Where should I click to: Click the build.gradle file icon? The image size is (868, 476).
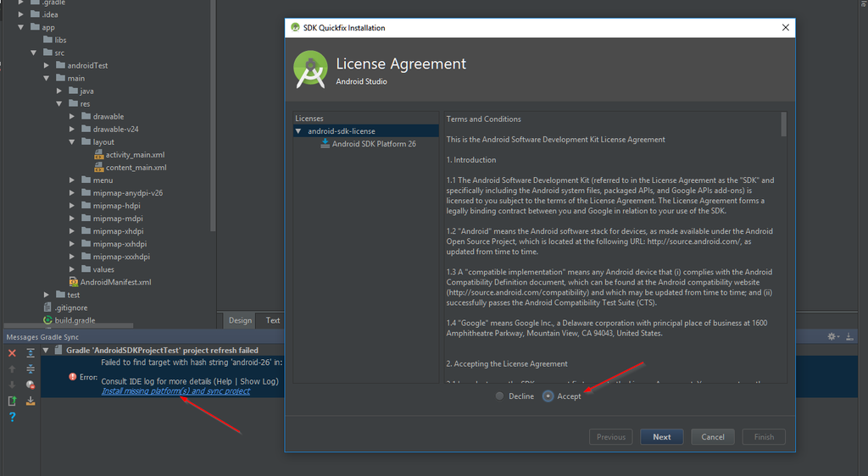coord(47,320)
